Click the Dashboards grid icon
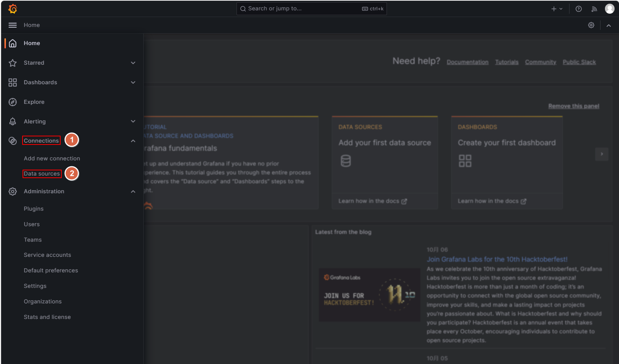This screenshot has width=619, height=364. pos(13,82)
